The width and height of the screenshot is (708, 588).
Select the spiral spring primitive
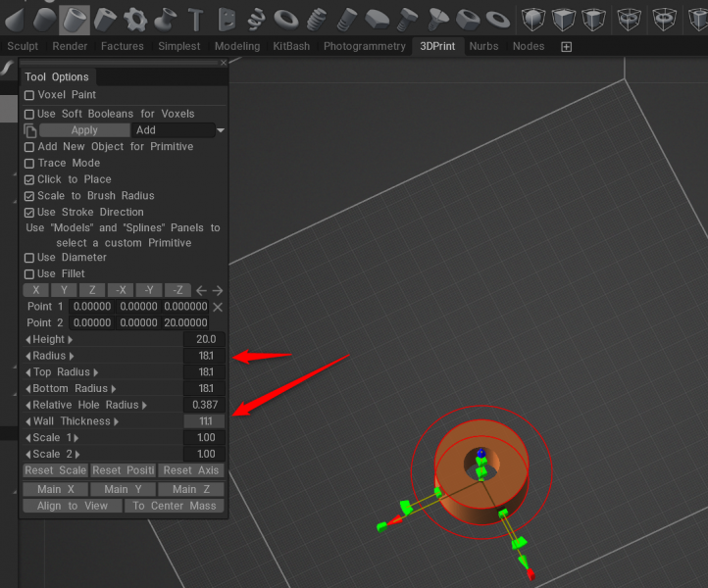[256, 19]
